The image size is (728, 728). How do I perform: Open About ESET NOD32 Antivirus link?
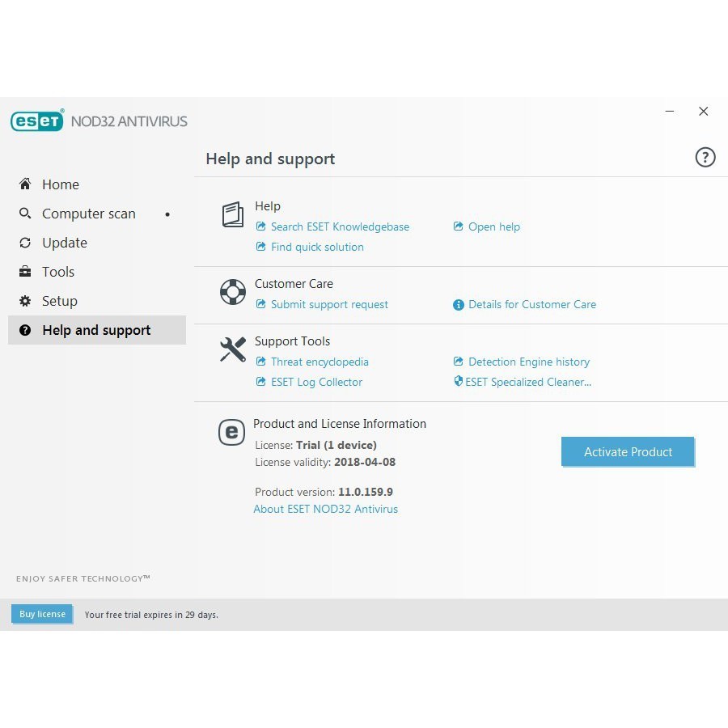tap(325, 509)
